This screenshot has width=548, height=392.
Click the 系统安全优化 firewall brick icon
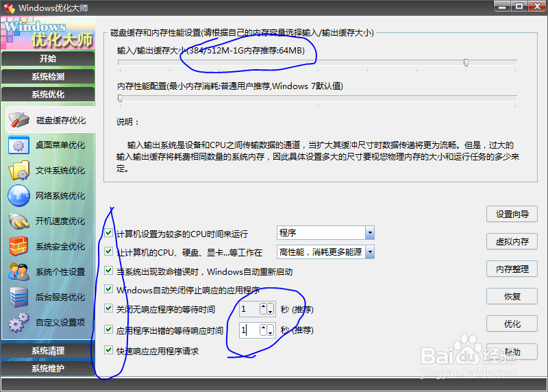coord(19,246)
